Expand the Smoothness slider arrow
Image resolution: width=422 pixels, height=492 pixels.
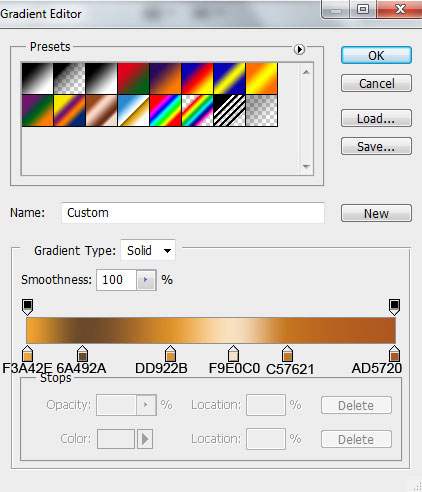pos(146,280)
